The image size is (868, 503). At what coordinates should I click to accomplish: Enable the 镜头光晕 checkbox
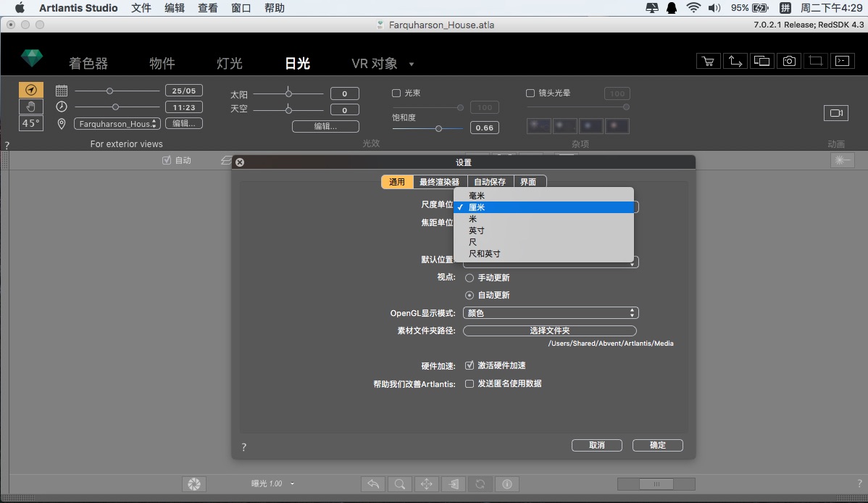point(530,93)
